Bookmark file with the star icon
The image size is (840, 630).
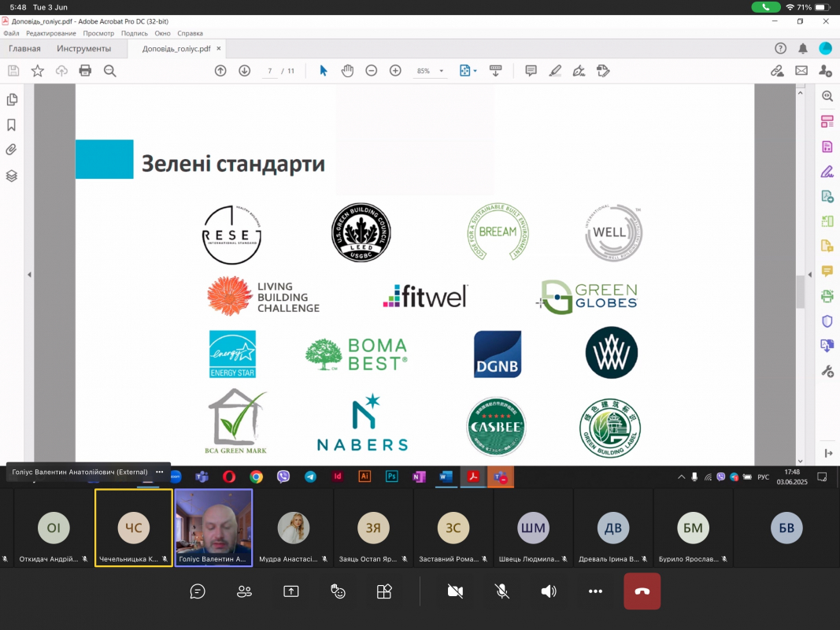click(x=37, y=71)
